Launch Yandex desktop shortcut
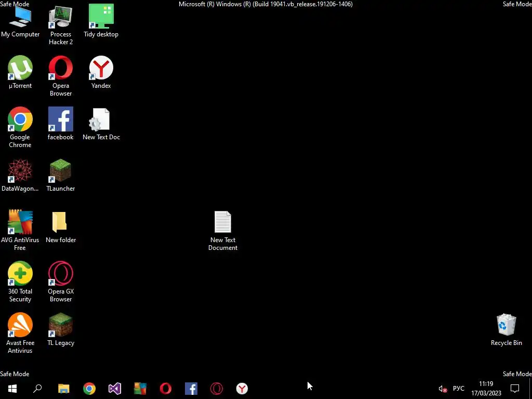 tap(101, 73)
